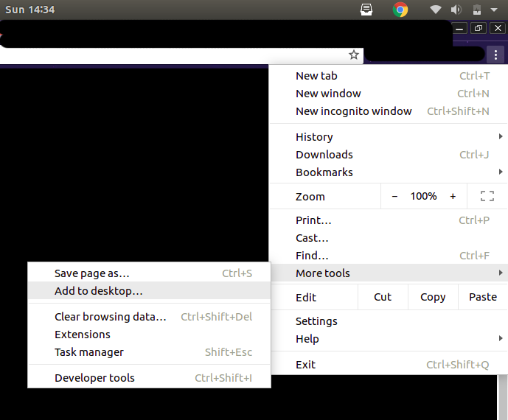The height and width of the screenshot is (420, 508).
Task: Click the Paste button in Edit row
Action: click(x=483, y=297)
